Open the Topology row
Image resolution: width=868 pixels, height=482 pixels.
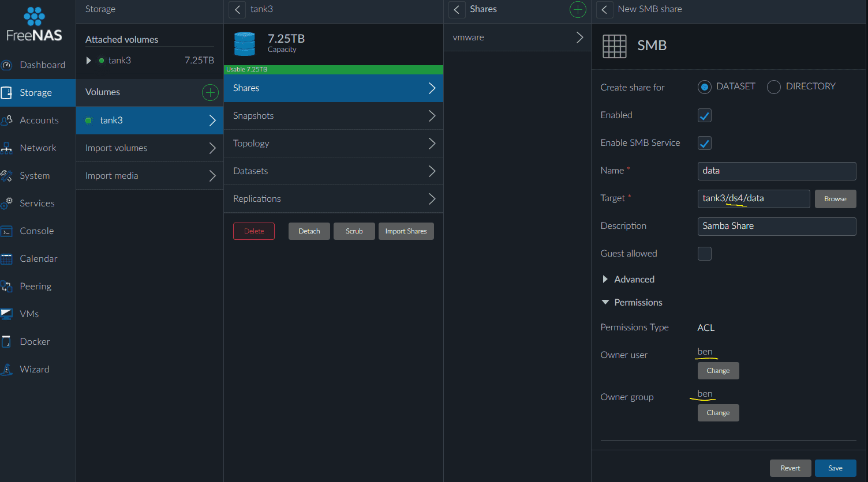click(334, 144)
